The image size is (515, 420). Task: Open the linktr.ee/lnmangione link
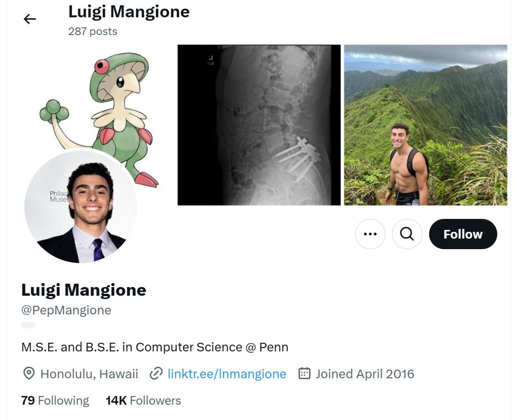pos(227,374)
